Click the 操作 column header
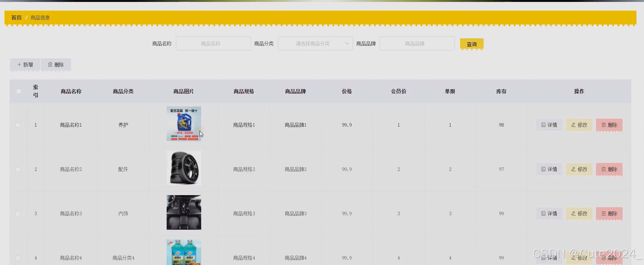Screen dimensions: 644x265 tap(579, 91)
